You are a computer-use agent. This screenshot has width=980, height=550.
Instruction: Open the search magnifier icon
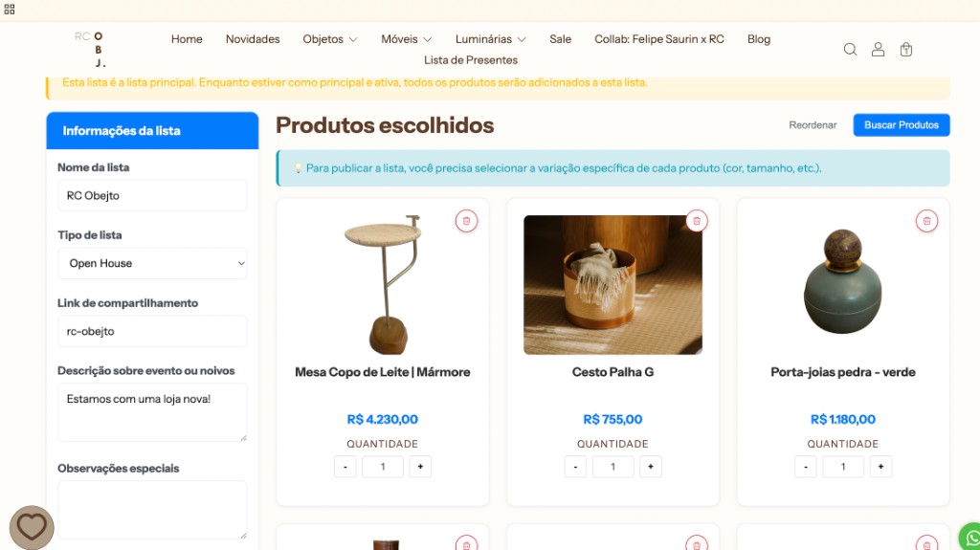[x=850, y=50]
